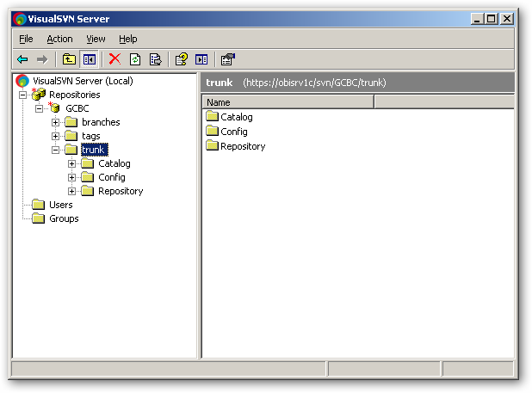This screenshot has height=393, width=532.
Task: Select Catalog in the right list pane
Action: (237, 117)
